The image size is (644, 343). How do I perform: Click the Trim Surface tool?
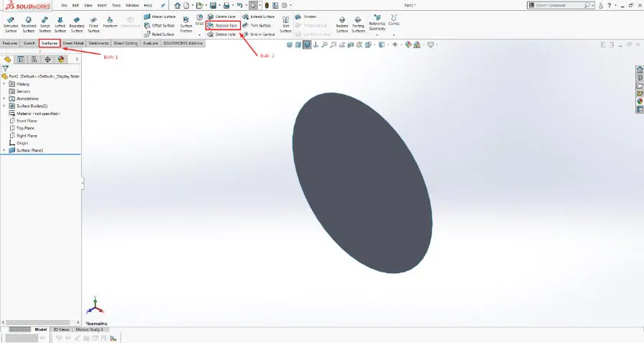click(257, 25)
